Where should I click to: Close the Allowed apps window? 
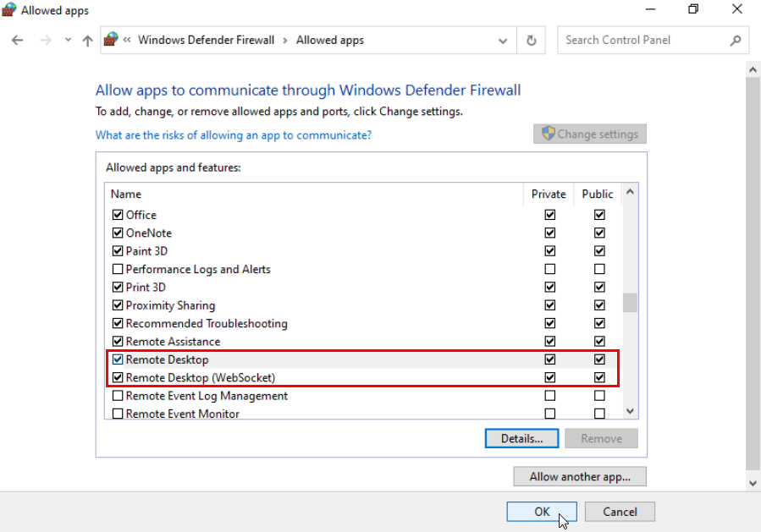(737, 9)
